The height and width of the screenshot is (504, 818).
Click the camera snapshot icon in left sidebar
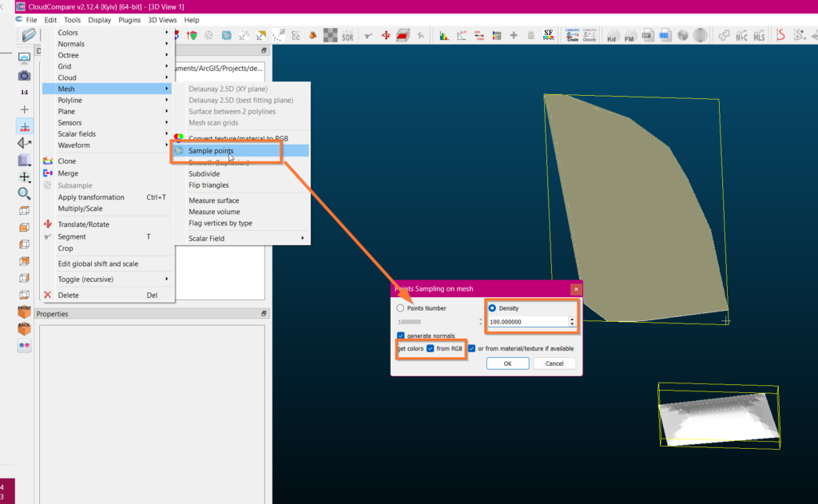[x=24, y=76]
